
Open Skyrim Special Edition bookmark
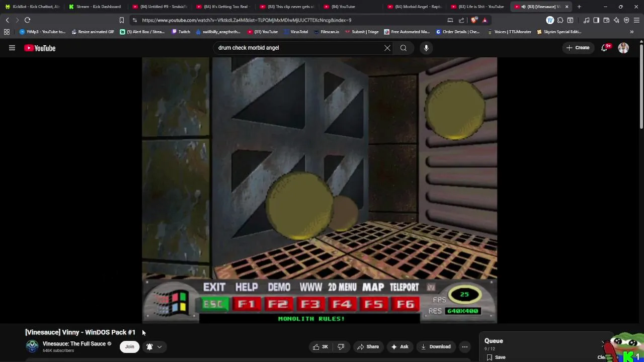point(559,32)
